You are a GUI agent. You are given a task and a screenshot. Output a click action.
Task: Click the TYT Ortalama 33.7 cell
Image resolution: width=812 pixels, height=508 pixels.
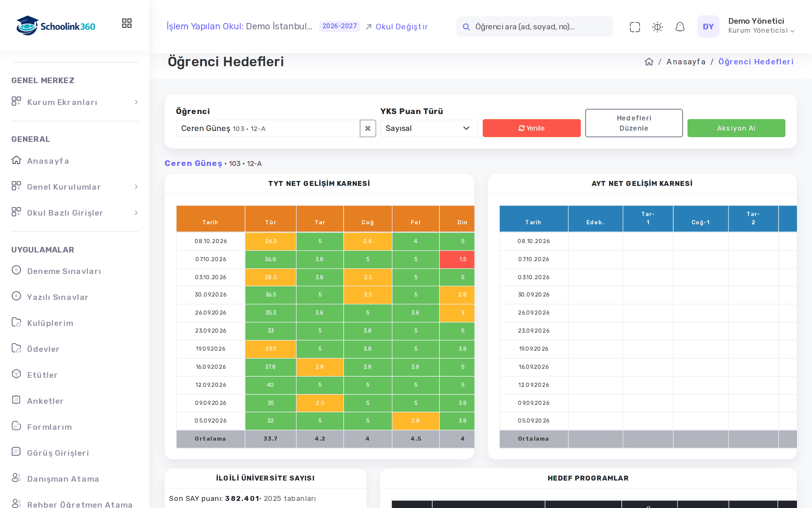271,439
